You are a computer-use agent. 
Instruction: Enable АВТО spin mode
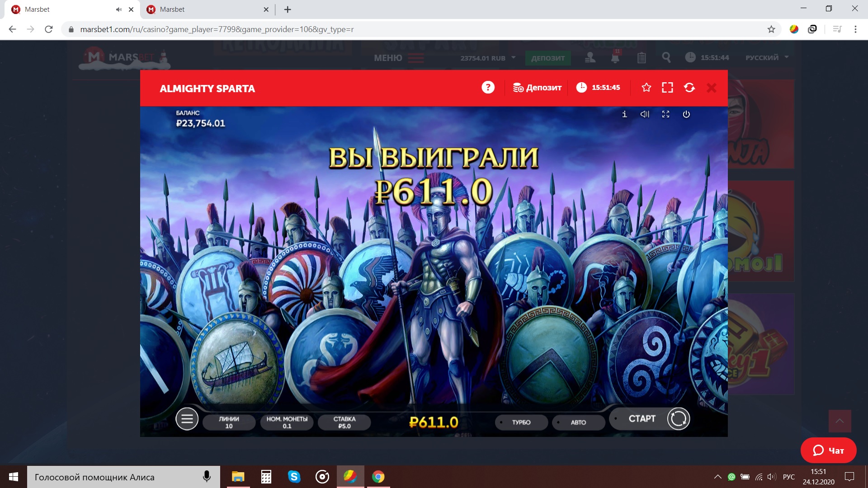click(x=578, y=422)
